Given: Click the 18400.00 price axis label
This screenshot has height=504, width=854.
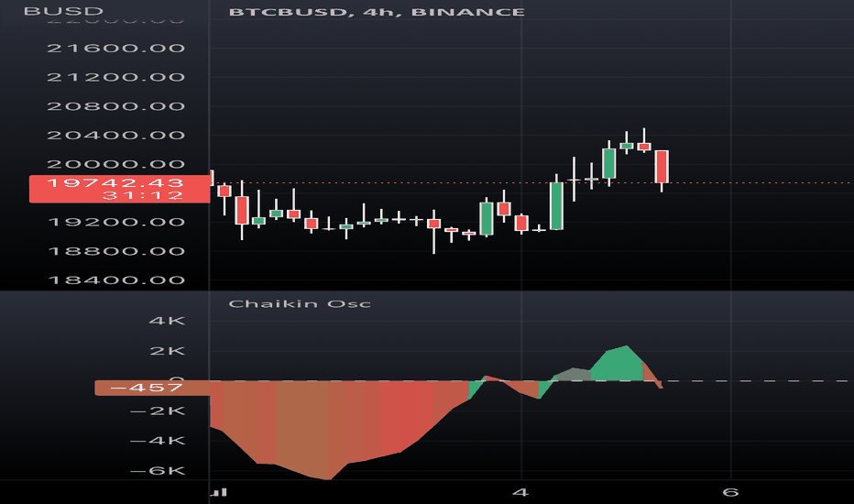Looking at the screenshot, I should (116, 280).
